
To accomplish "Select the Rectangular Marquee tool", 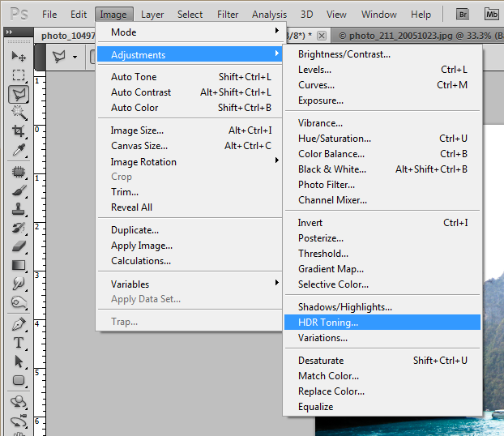I will pos(19,75).
